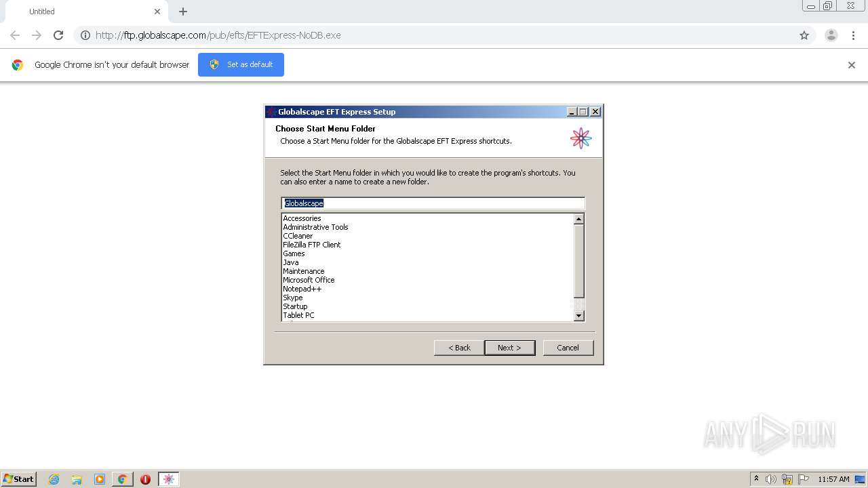Click the Chrome forward arrow
This screenshot has width=868, height=488.
pos(37,35)
